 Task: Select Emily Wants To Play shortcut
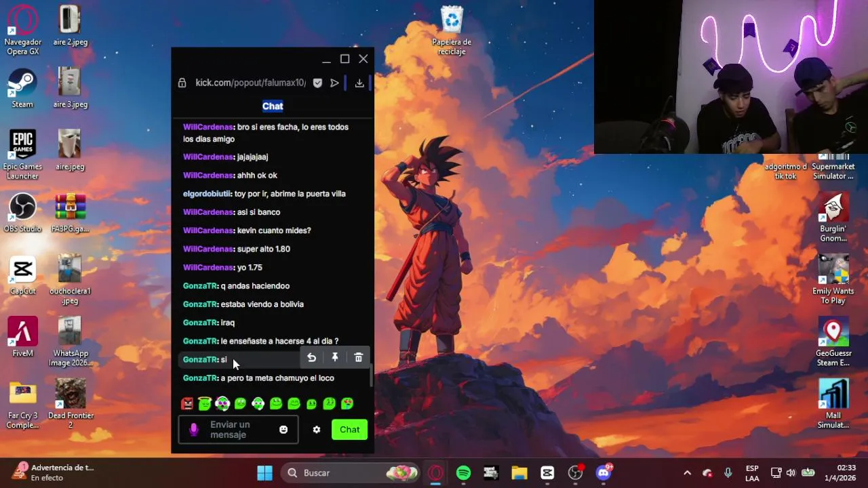coord(833,280)
